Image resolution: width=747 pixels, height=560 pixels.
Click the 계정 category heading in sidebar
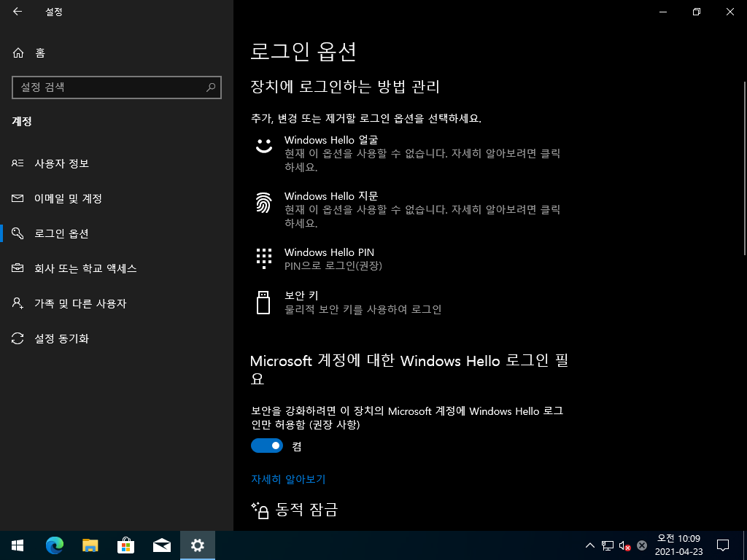pos(22,122)
